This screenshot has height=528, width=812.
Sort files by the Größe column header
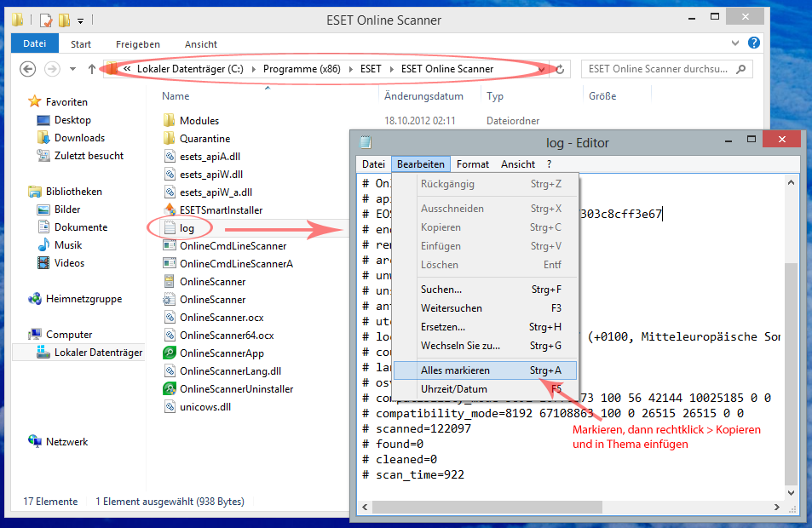pyautogui.click(x=602, y=95)
